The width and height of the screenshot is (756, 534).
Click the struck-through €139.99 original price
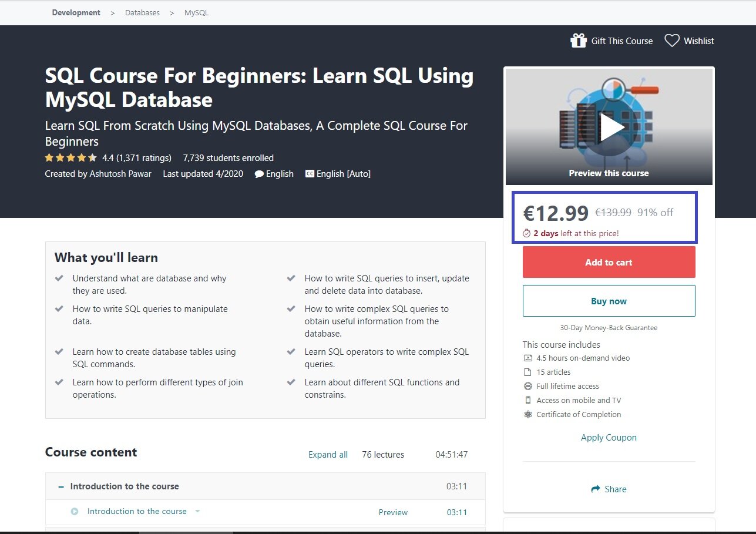(613, 213)
